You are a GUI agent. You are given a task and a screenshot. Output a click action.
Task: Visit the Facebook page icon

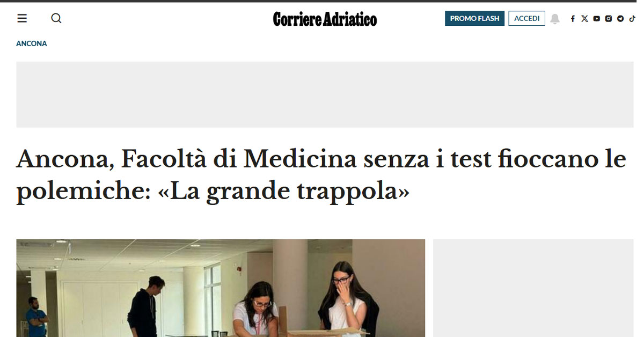click(573, 19)
